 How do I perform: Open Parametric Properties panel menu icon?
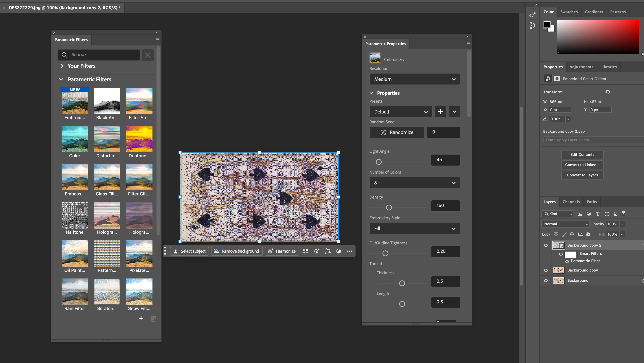[468, 44]
